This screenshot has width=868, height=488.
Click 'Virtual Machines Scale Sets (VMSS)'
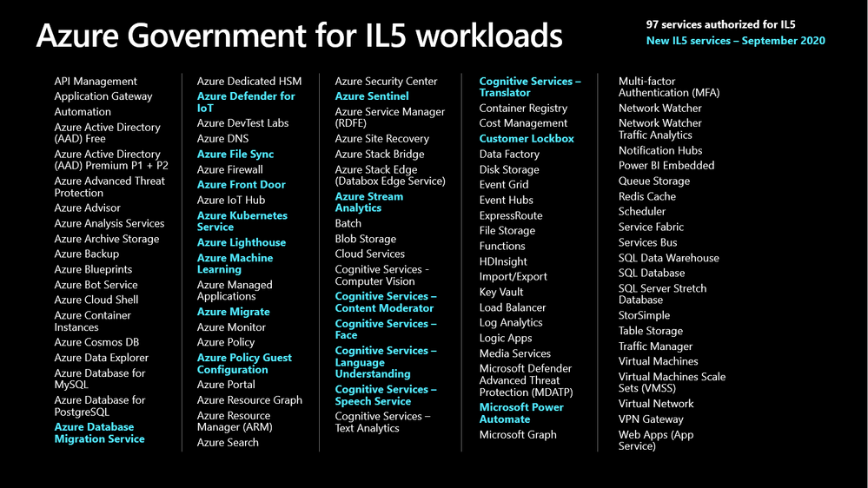tap(672, 383)
